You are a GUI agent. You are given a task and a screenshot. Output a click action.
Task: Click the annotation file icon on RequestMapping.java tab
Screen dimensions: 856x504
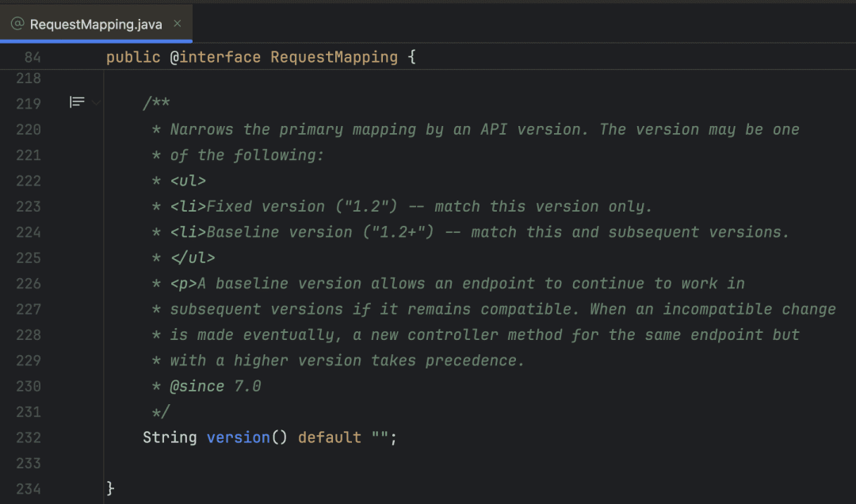click(17, 24)
